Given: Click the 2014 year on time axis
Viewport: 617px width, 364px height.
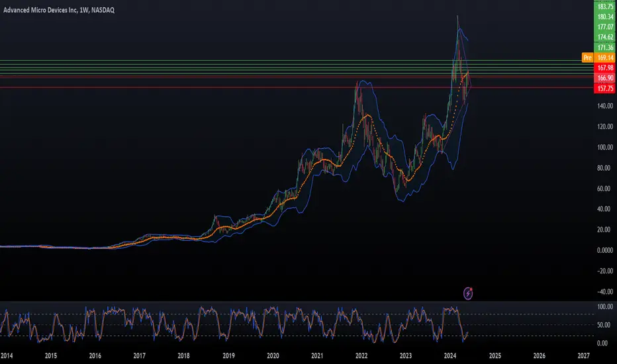Looking at the screenshot, I should pos(7,356).
